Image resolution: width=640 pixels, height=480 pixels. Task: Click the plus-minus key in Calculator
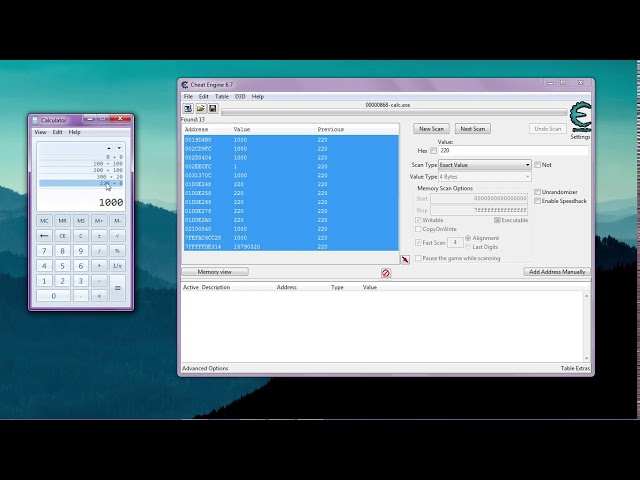click(x=99, y=236)
